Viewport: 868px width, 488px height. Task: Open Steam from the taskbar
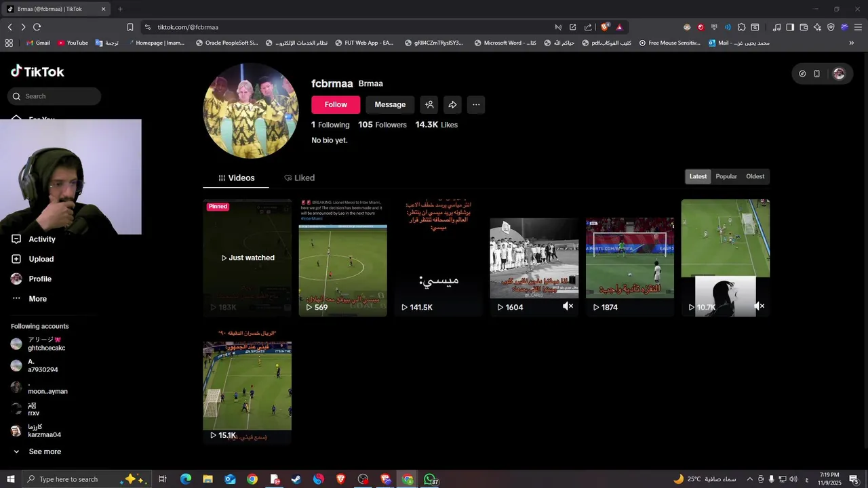click(296, 479)
